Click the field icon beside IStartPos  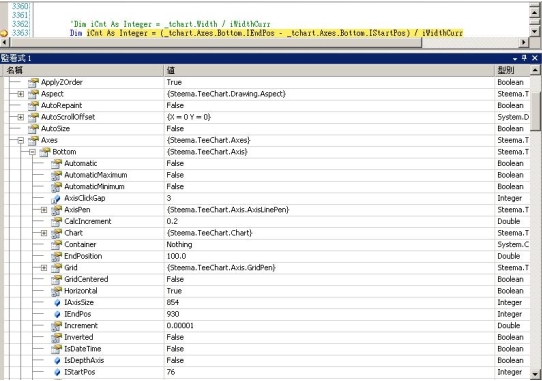[57, 372]
